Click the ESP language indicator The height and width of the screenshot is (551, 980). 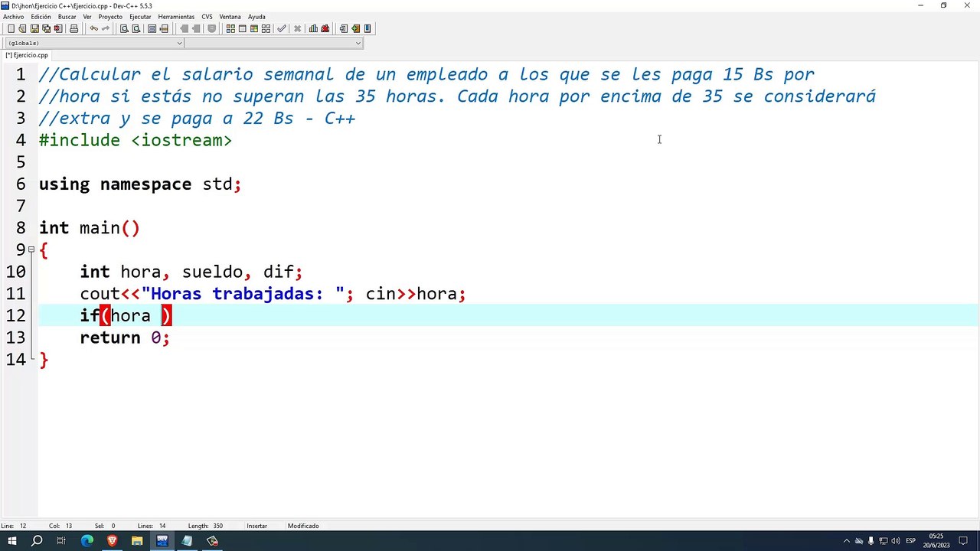[x=911, y=541]
